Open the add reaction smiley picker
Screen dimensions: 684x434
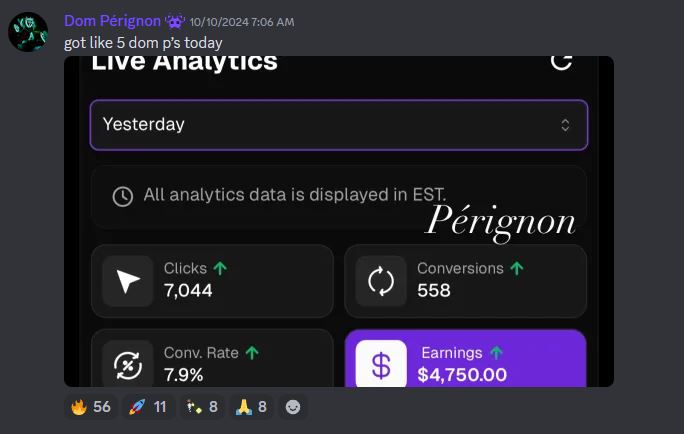pyautogui.click(x=293, y=407)
